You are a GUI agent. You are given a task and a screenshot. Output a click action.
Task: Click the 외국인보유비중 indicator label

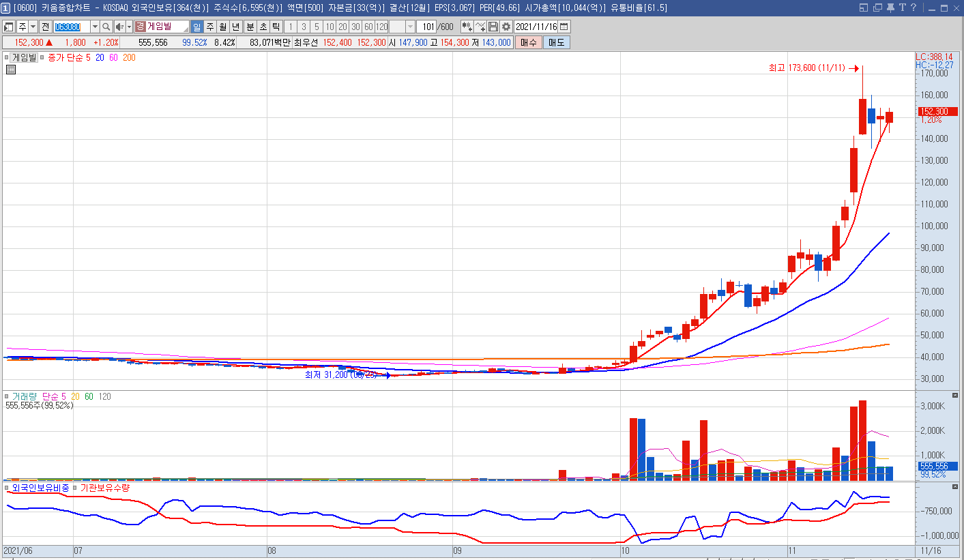pos(41,488)
